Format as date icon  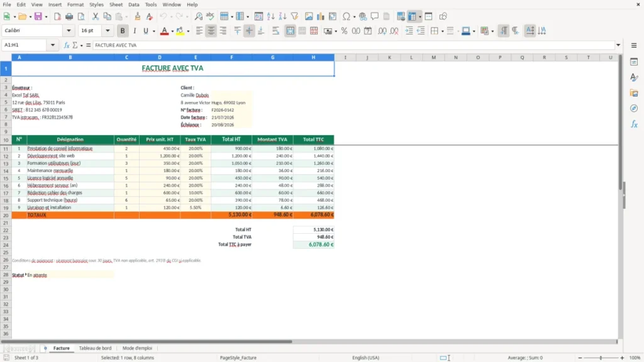pyautogui.click(x=368, y=31)
